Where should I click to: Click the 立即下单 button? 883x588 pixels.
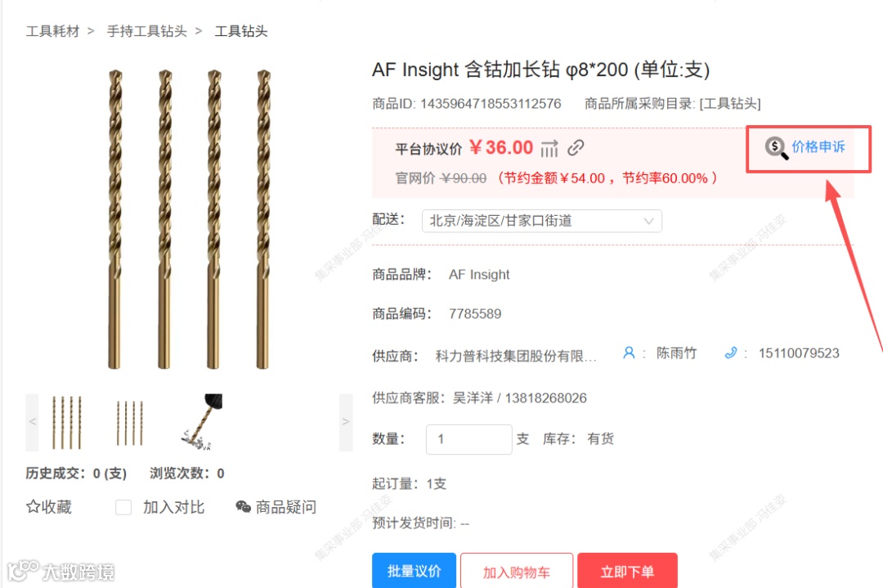(x=627, y=571)
